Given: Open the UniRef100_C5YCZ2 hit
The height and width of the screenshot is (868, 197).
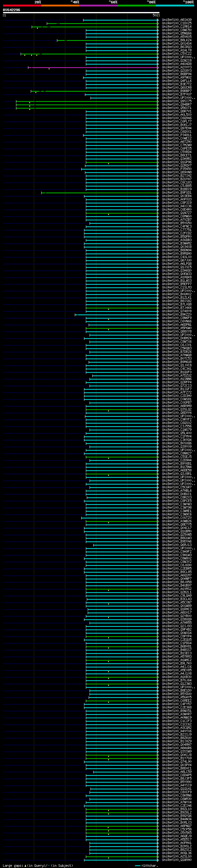Looking at the screenshot, I should 176,54.
